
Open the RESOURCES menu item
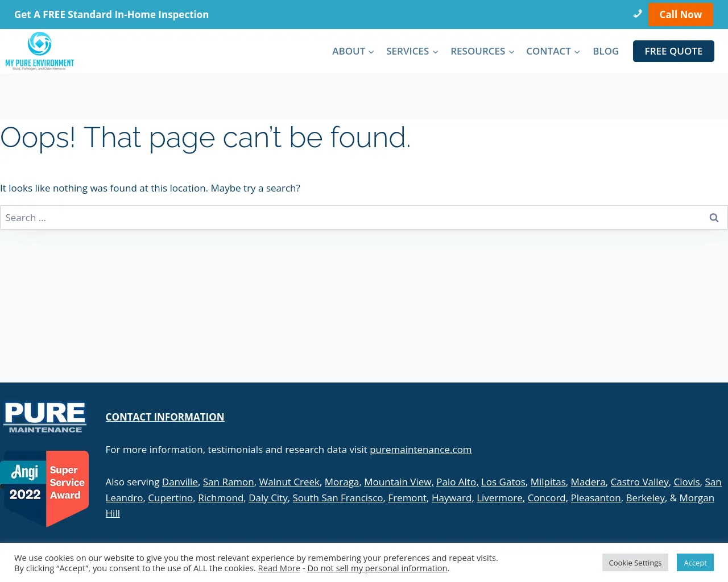(x=478, y=51)
